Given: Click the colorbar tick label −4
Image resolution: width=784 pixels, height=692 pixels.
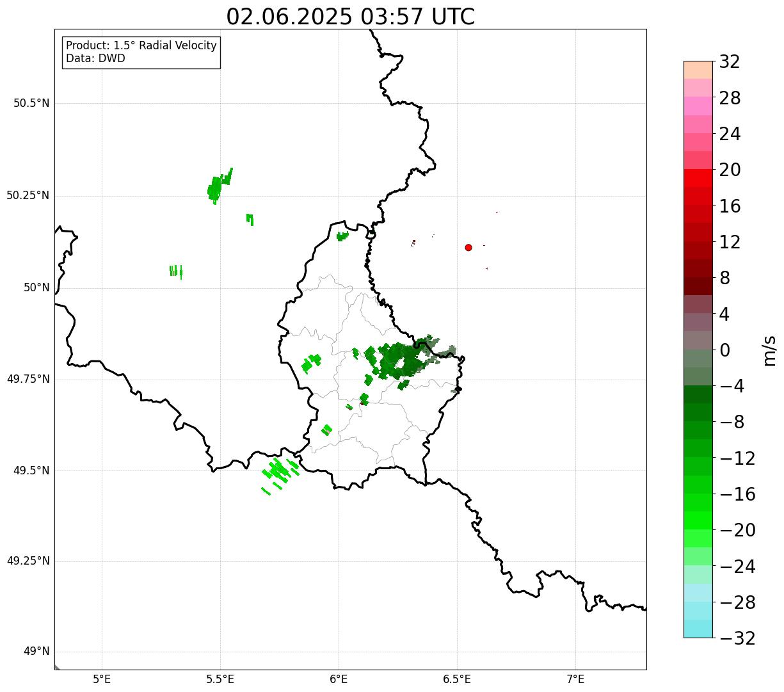Looking at the screenshot, I should pos(732,386).
